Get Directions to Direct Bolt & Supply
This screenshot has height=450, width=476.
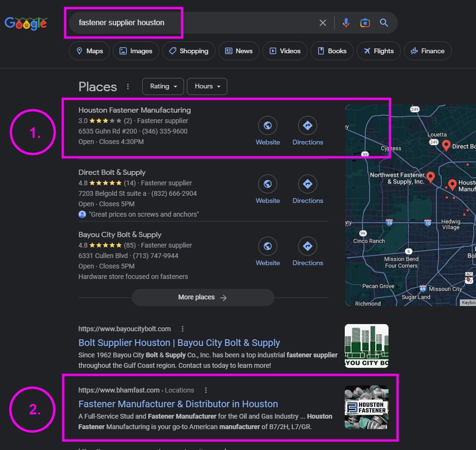click(x=308, y=189)
